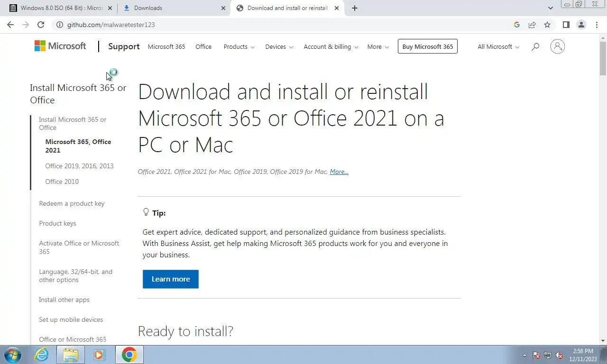Click the Microsoft logo

60,46
